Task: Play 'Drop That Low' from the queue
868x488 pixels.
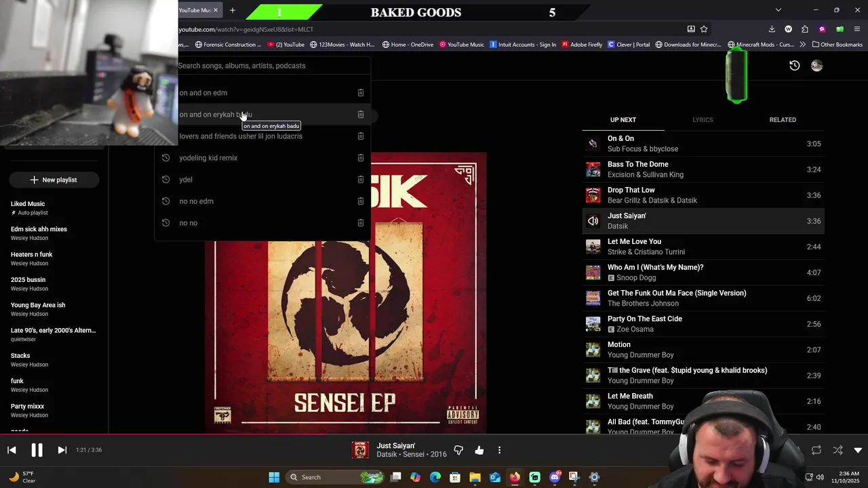Action: point(703,195)
